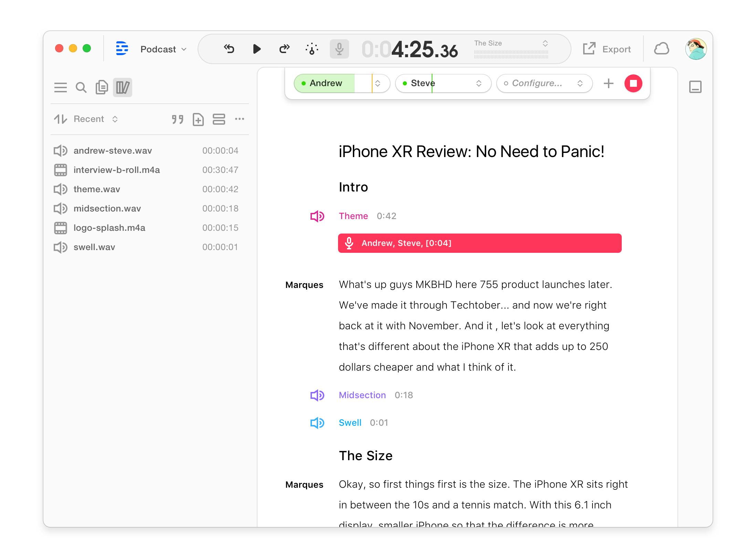Click the blue Swell audio clip icon
Image resolution: width=756 pixels, height=558 pixels.
tap(317, 423)
